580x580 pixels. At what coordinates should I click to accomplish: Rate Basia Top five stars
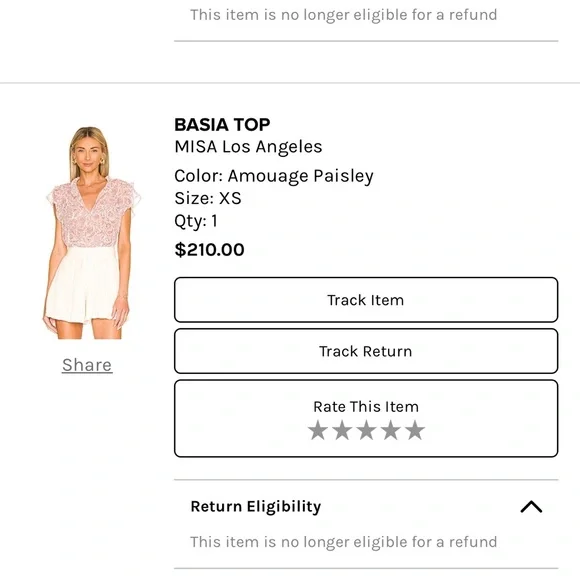click(415, 430)
